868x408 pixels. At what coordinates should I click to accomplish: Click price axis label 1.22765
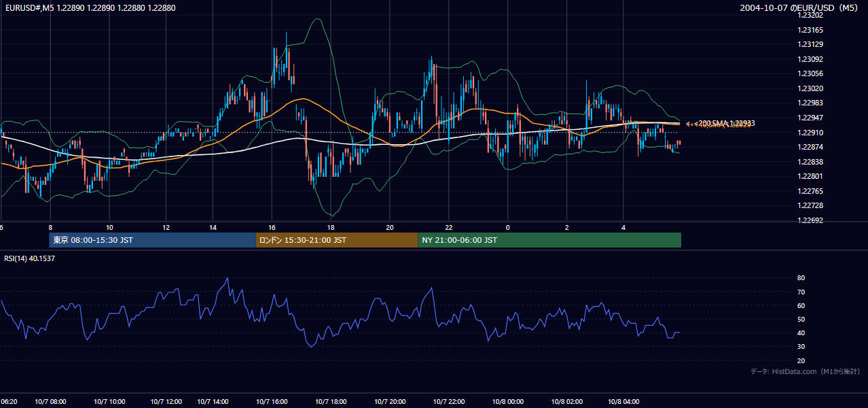810,191
